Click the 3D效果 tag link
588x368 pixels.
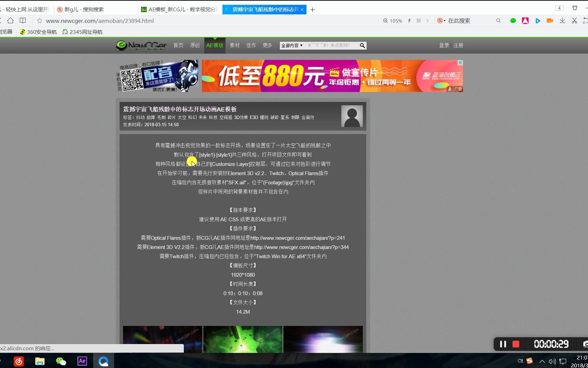point(241,117)
